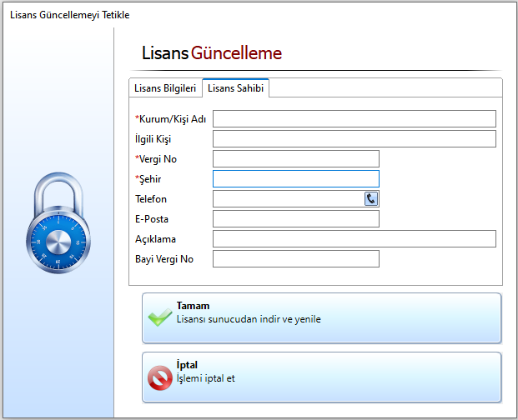The width and height of the screenshot is (518, 420).
Task: Click into the İlgili Kişi text box
Action: point(354,138)
